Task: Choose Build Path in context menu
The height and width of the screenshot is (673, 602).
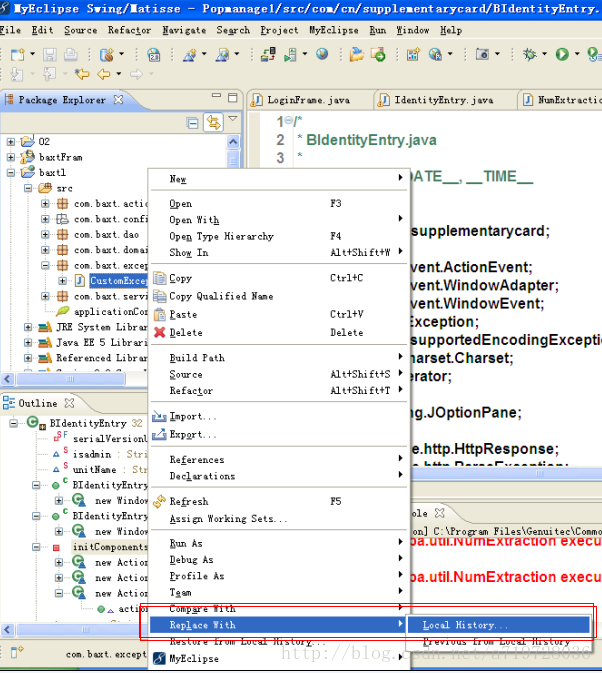Action: point(279,358)
